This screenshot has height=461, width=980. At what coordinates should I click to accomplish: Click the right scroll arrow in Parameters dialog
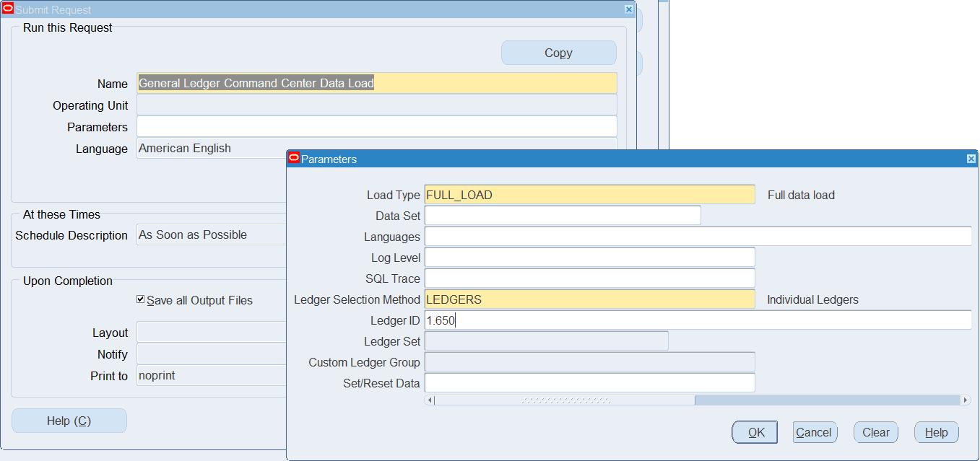coord(966,399)
